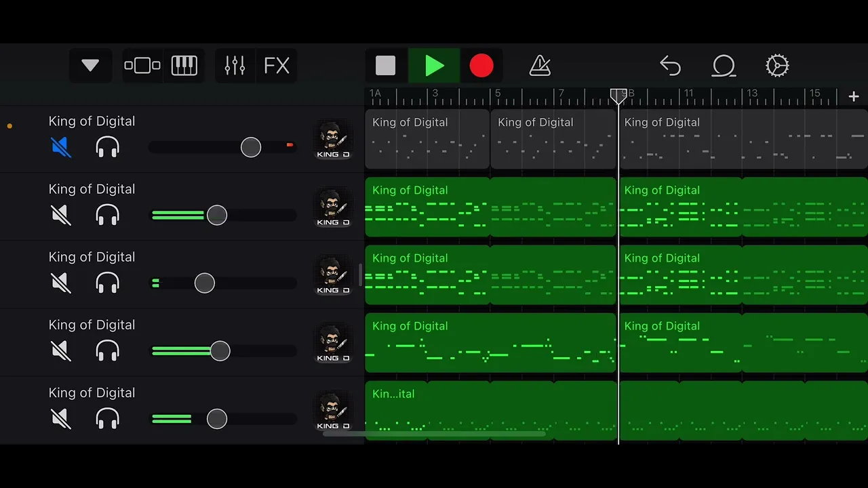This screenshot has width=868, height=488.
Task: Select the top track name King of Digital
Action: point(92,121)
